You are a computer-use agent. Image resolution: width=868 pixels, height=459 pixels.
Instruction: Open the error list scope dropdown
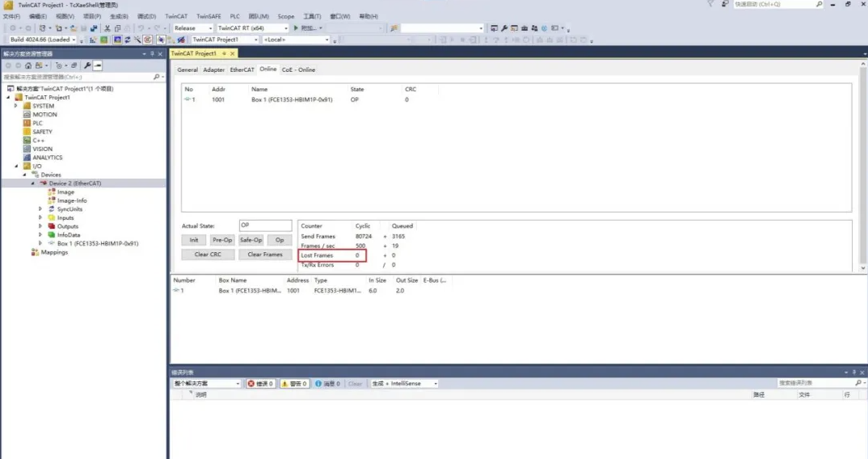click(206, 384)
